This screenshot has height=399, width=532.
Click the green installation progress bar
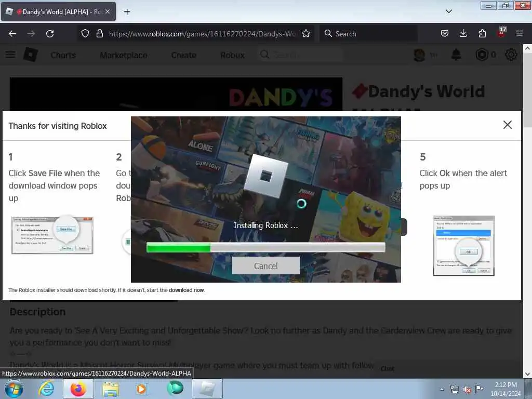(x=265, y=248)
